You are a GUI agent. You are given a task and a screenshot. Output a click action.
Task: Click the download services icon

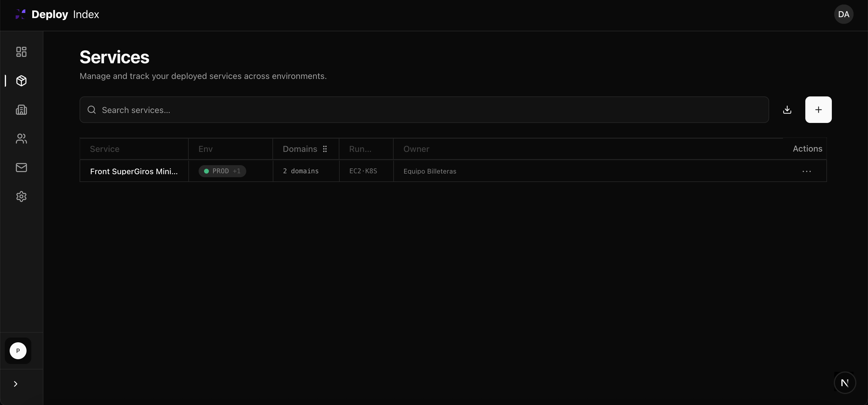(x=787, y=109)
